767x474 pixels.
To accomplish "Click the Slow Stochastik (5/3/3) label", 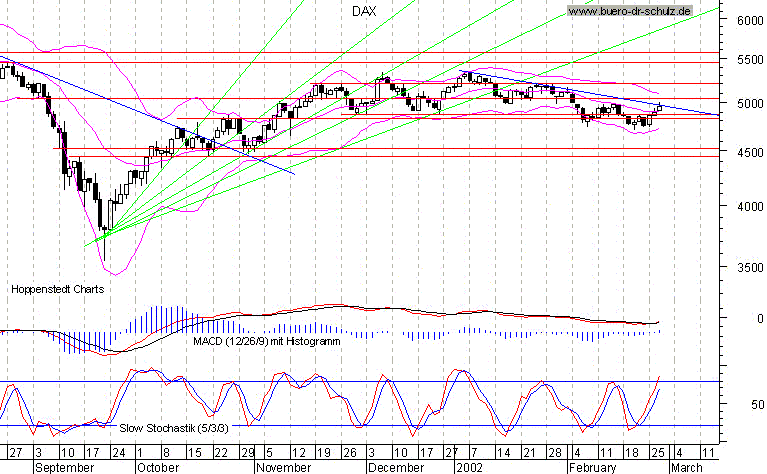I will 174,428.
